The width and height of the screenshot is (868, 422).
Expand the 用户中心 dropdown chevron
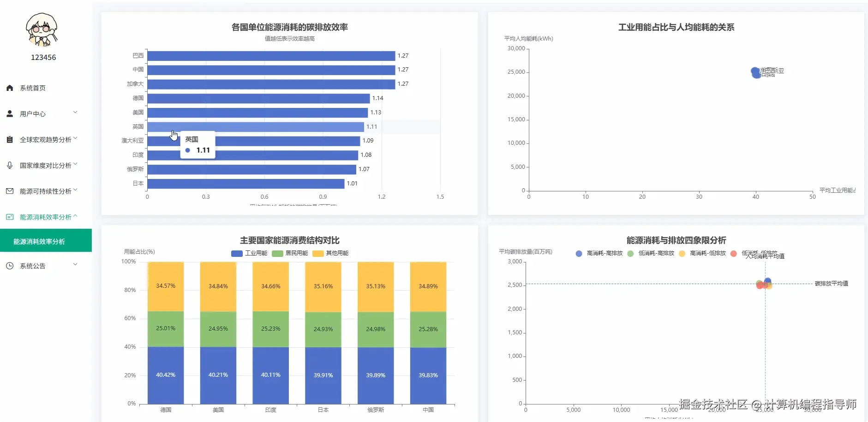75,112
